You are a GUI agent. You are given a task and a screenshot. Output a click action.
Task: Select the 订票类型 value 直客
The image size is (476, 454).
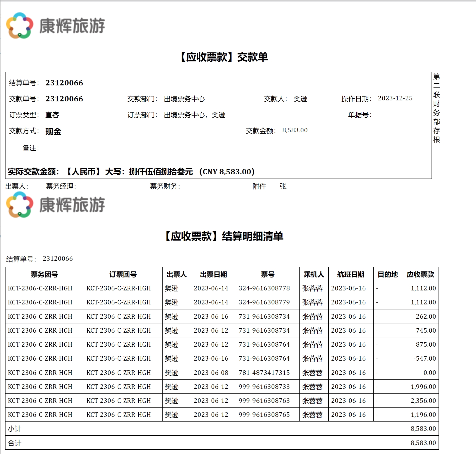52,115
